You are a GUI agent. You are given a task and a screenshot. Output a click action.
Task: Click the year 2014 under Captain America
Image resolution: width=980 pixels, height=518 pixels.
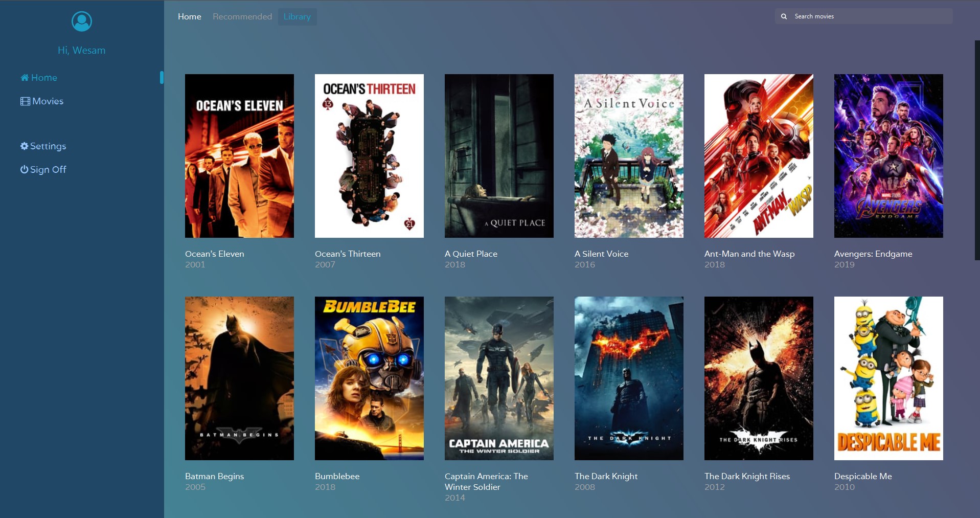455,498
